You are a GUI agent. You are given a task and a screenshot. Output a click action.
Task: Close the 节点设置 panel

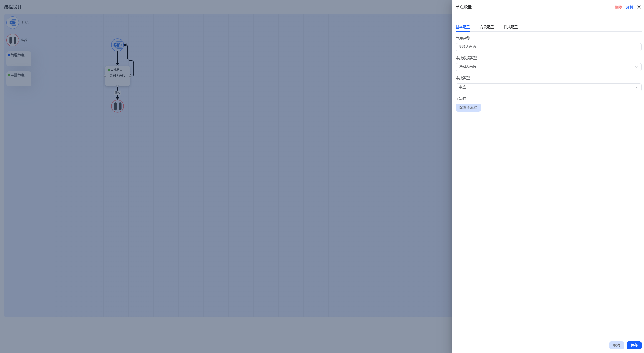point(639,7)
